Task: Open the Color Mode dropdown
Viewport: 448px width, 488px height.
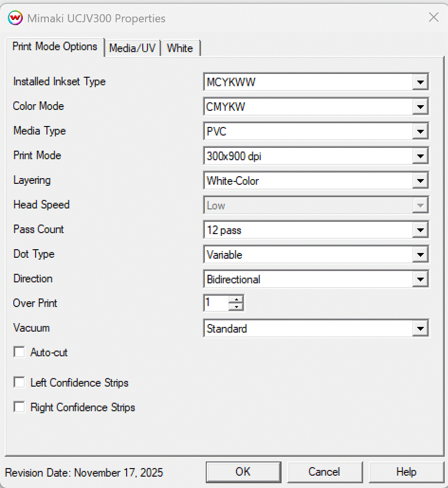Action: (x=420, y=107)
